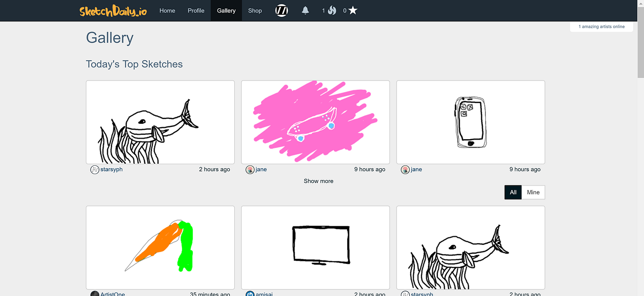The height and width of the screenshot is (296, 644).
Task: Open the Home menu item
Action: (167, 10)
